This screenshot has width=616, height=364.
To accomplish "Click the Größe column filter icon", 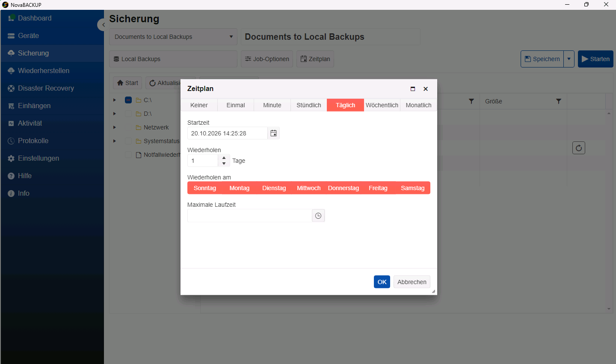I will pyautogui.click(x=559, y=101).
